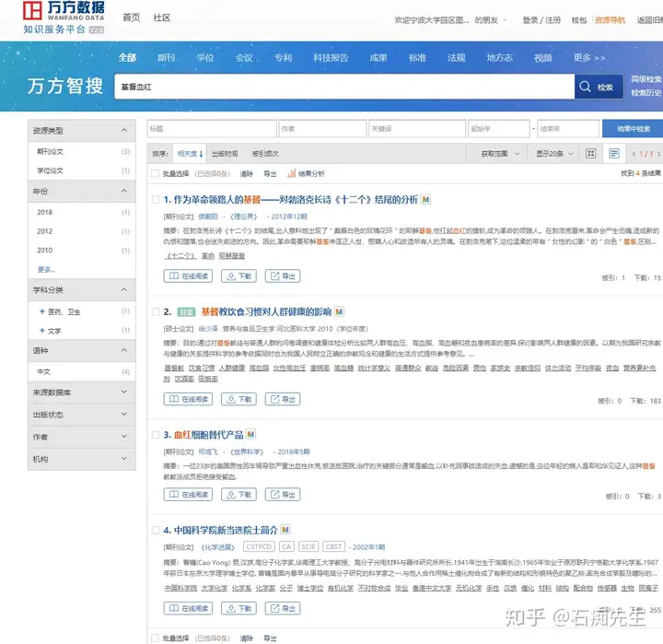Open the 获取范围 dropdown

pyautogui.click(x=500, y=154)
